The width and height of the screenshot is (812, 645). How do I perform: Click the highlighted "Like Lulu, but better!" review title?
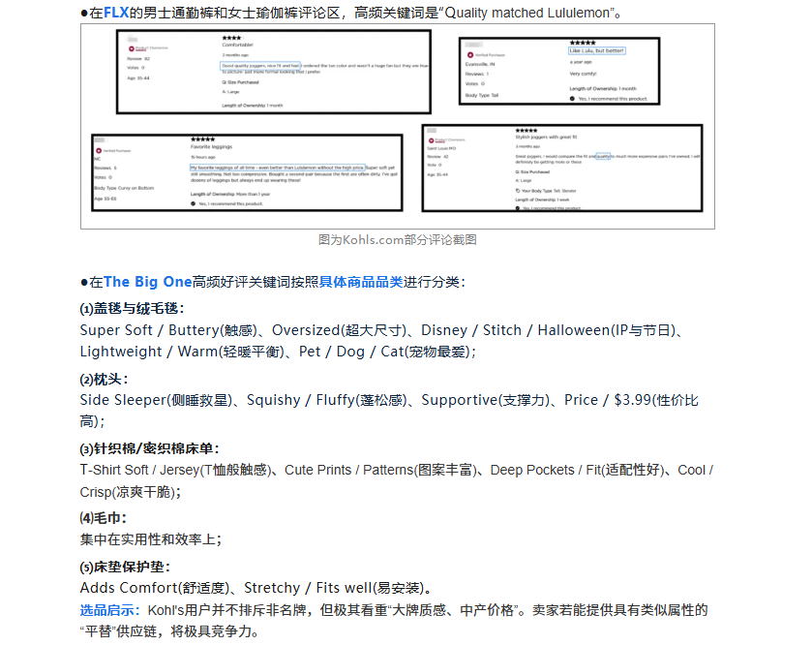[x=597, y=51]
